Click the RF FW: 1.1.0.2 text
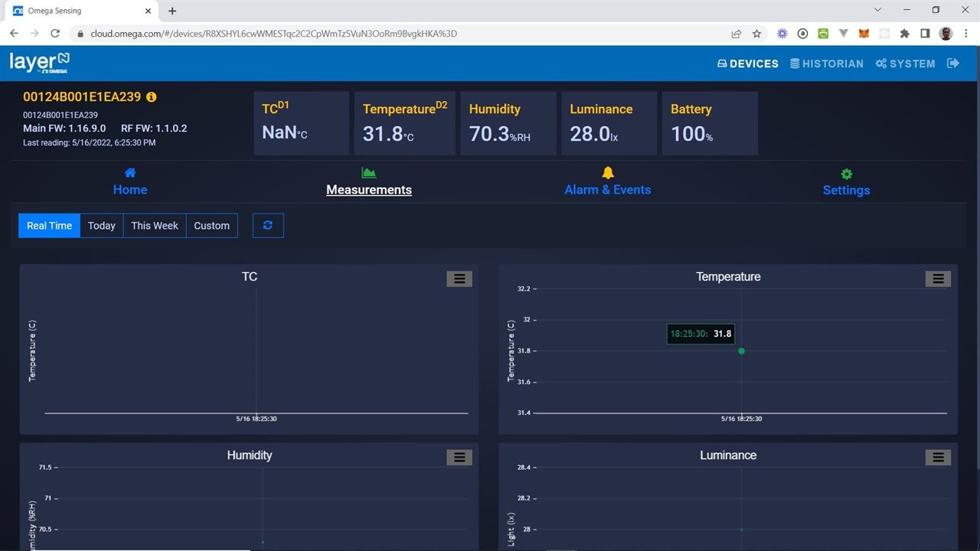The image size is (980, 551). 154,129
